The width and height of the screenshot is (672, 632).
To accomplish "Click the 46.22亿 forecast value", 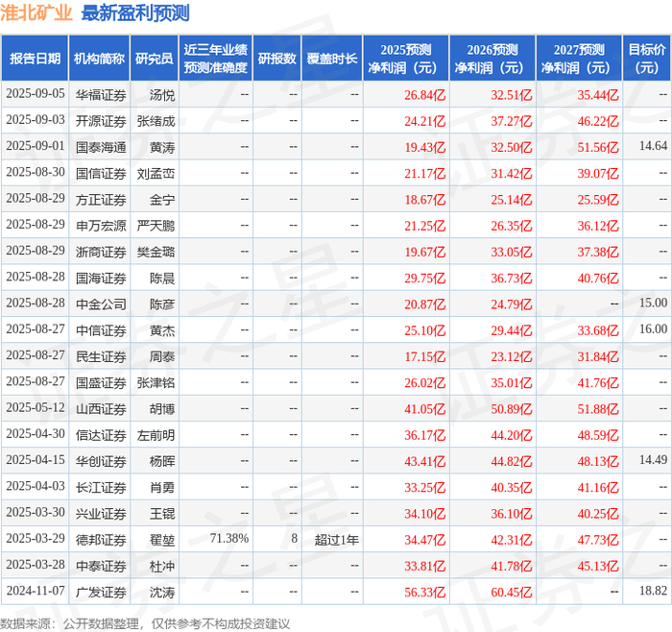I will click(598, 121).
